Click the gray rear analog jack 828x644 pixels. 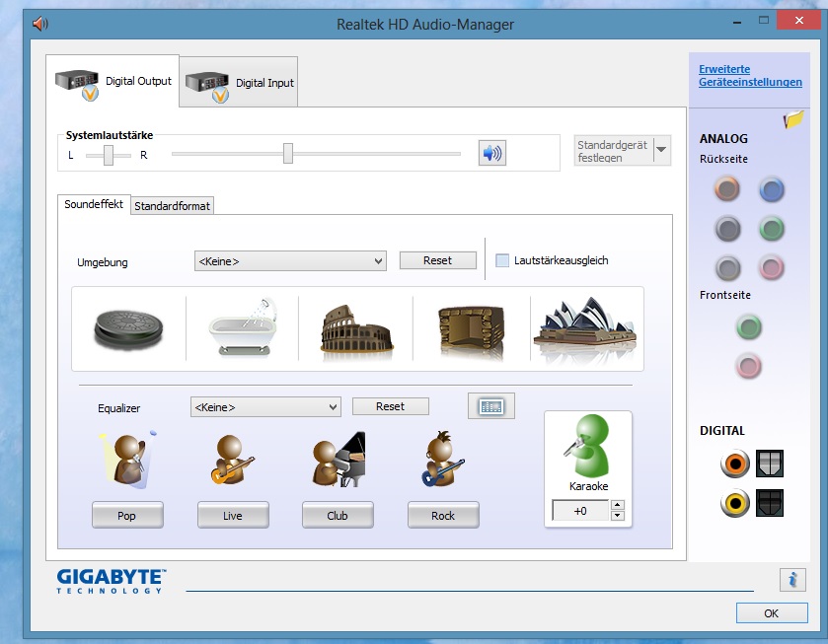click(727, 267)
